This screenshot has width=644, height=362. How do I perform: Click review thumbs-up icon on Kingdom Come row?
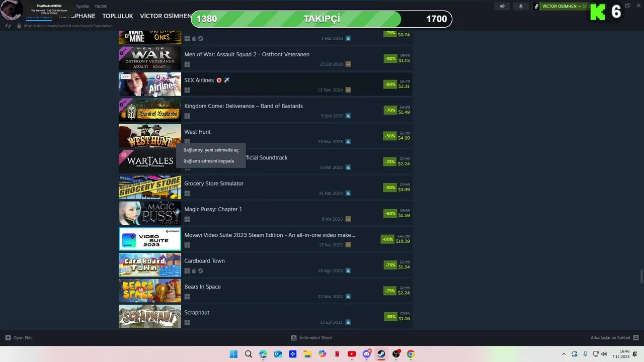click(348, 116)
